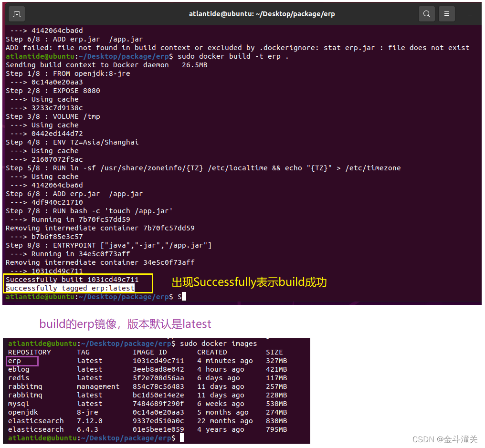Click the SIZE column header

tap(274, 352)
